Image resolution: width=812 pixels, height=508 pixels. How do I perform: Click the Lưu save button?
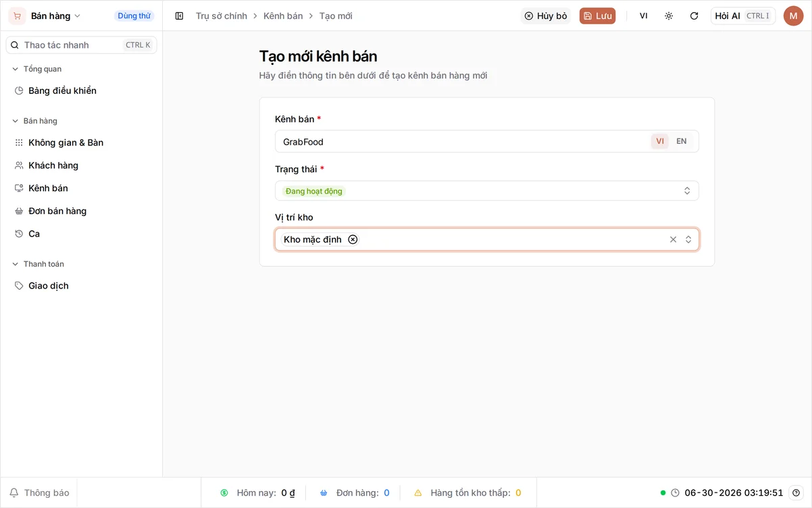597,16
